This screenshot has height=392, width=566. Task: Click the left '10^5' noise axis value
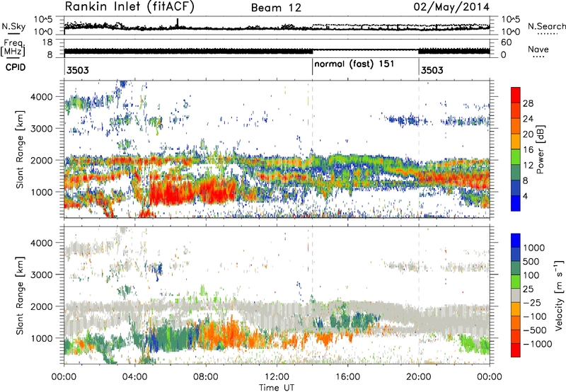tap(42, 19)
